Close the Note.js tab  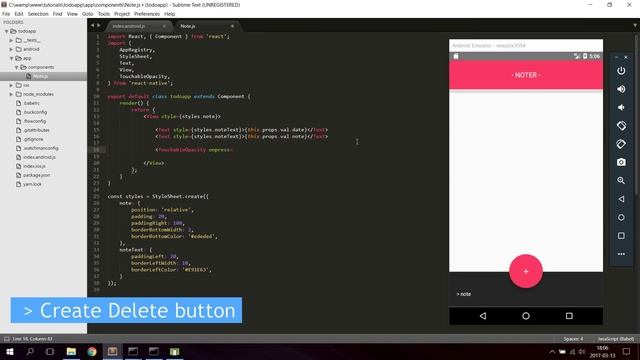point(232,26)
